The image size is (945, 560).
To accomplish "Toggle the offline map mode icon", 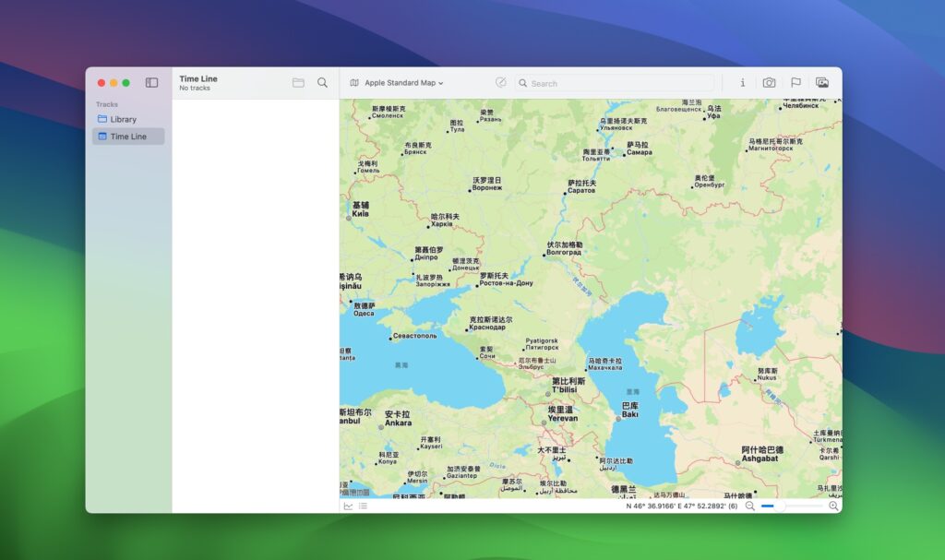I will (500, 82).
